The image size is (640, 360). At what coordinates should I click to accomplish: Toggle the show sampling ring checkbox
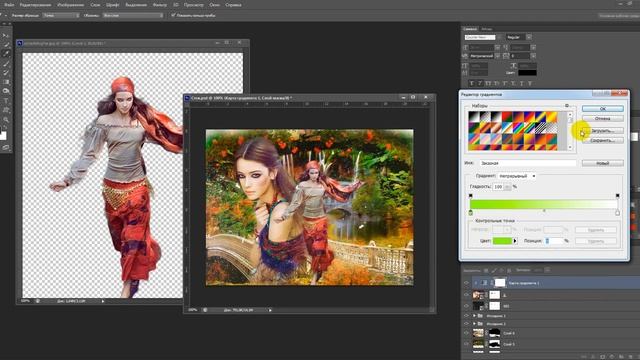[173, 16]
